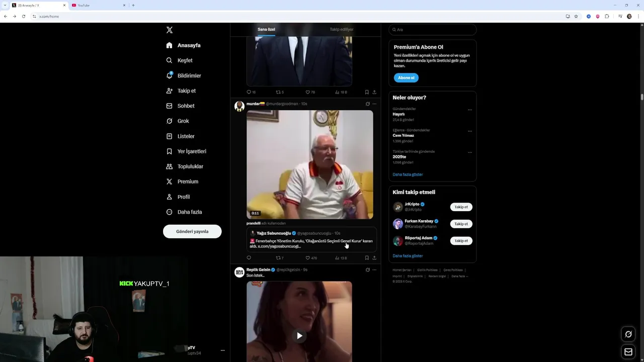Open murdar profile avatar
The height and width of the screenshot is (362, 644).
click(x=239, y=106)
